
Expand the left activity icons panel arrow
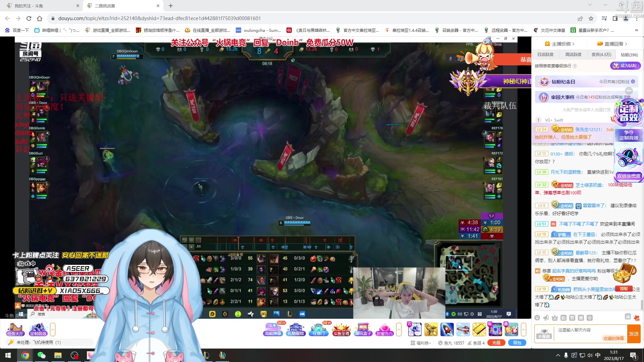pyautogui.click(x=53, y=329)
